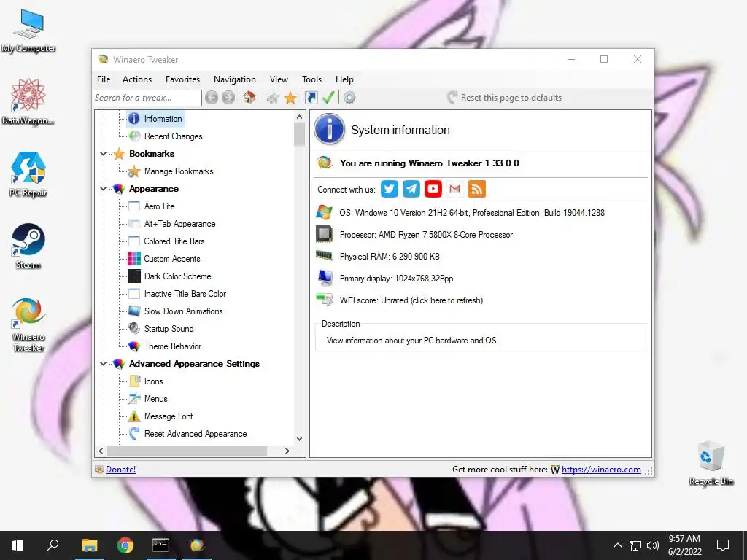
Task: Click tree horizontal scrollbar right arrow
Action: (x=287, y=451)
